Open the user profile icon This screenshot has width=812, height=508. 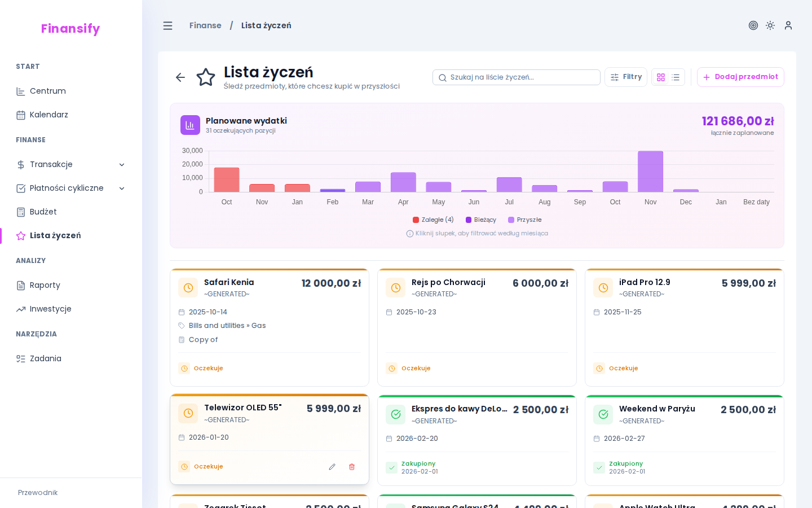point(788,25)
